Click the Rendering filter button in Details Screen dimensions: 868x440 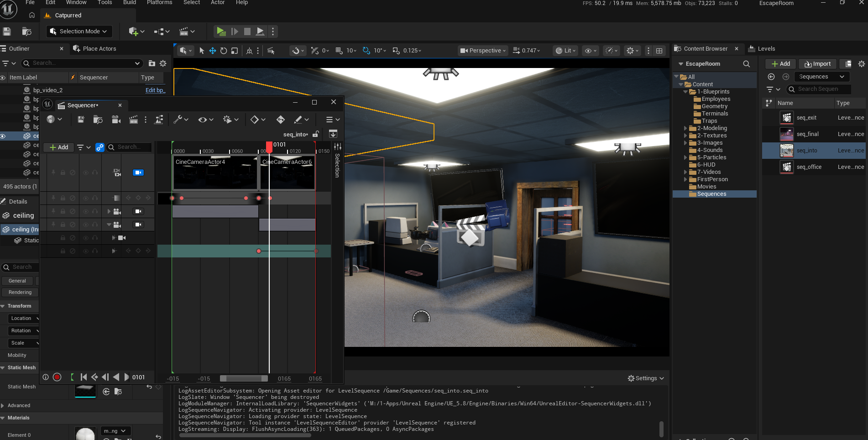(x=20, y=292)
